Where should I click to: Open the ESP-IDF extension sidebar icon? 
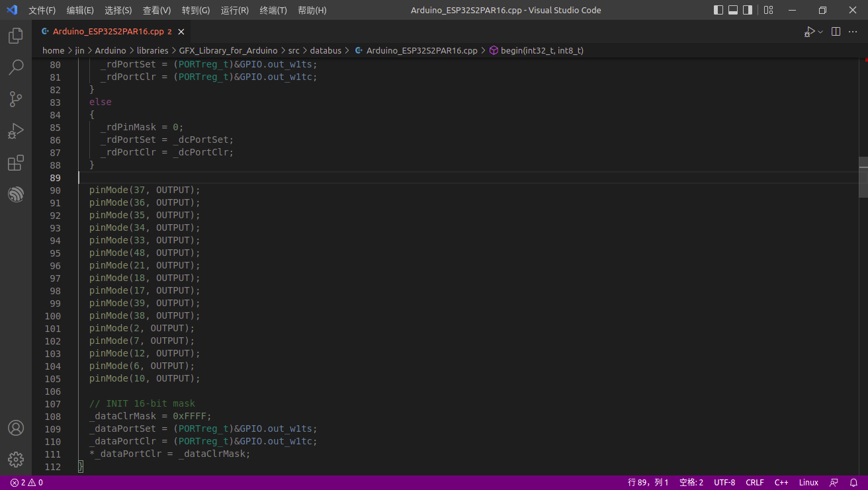[16, 194]
